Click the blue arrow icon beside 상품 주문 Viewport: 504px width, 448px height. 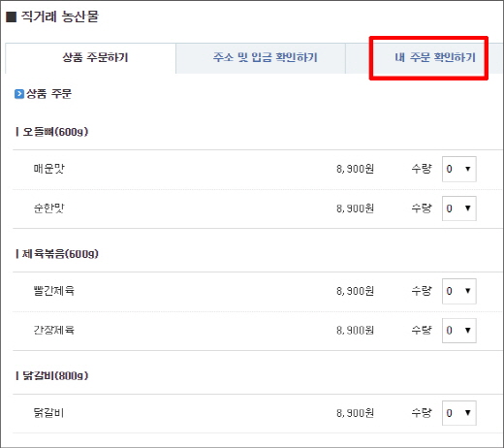tap(19, 94)
